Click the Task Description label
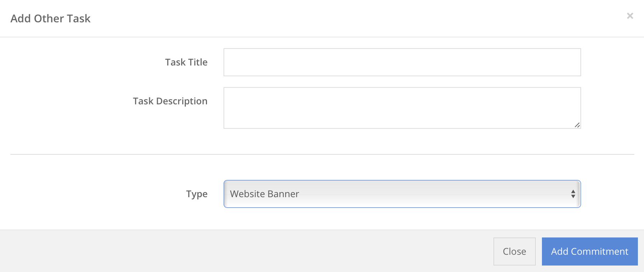This screenshot has width=644, height=272. point(170,101)
